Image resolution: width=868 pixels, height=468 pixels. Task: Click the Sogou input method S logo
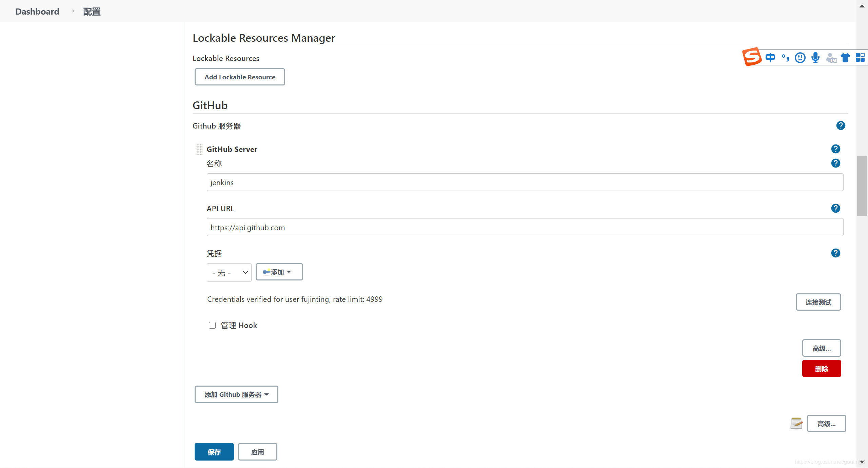point(752,57)
